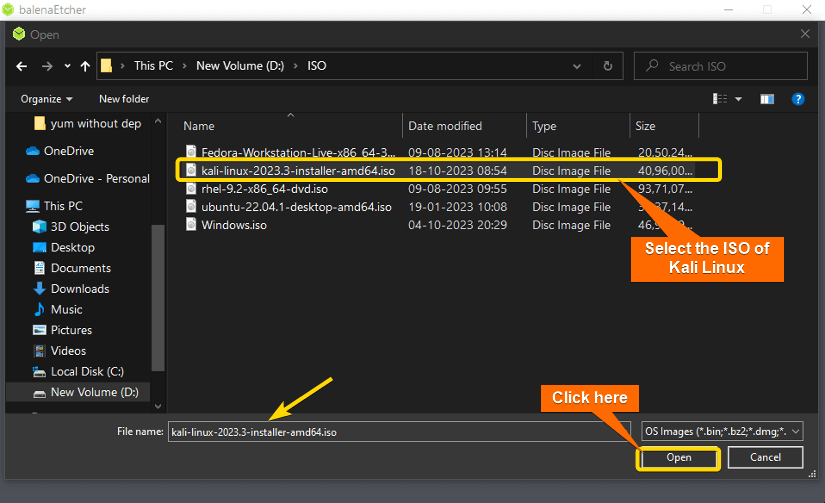The height and width of the screenshot is (503, 825).
Task: Click the File name input field
Action: click(x=399, y=431)
